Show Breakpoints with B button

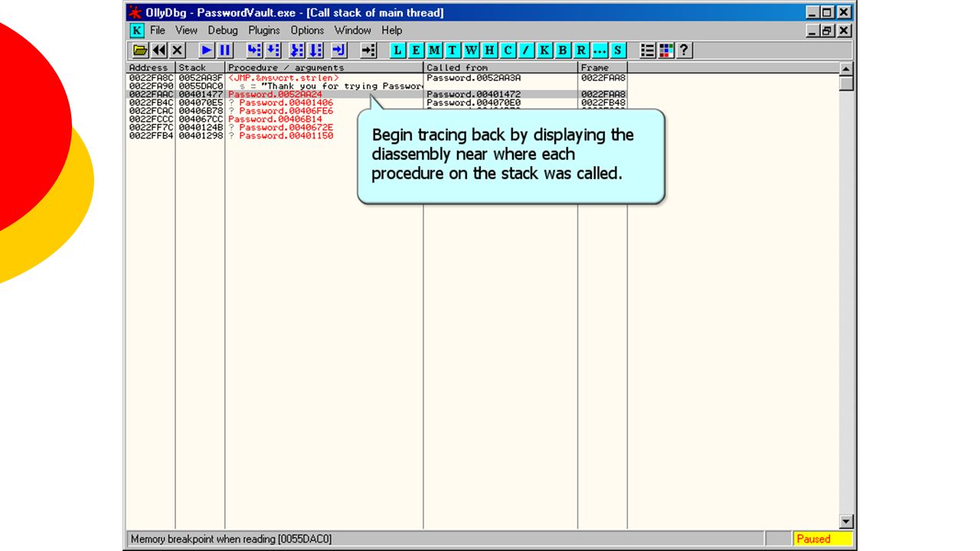tap(563, 51)
